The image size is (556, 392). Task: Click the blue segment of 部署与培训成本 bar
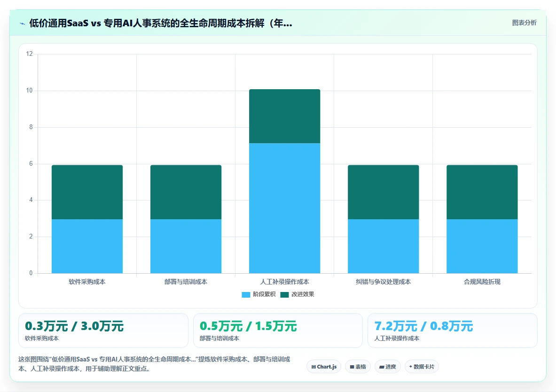click(x=186, y=246)
